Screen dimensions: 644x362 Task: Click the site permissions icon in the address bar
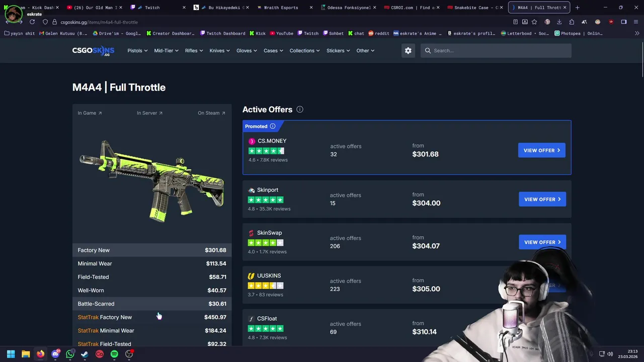click(x=55, y=22)
